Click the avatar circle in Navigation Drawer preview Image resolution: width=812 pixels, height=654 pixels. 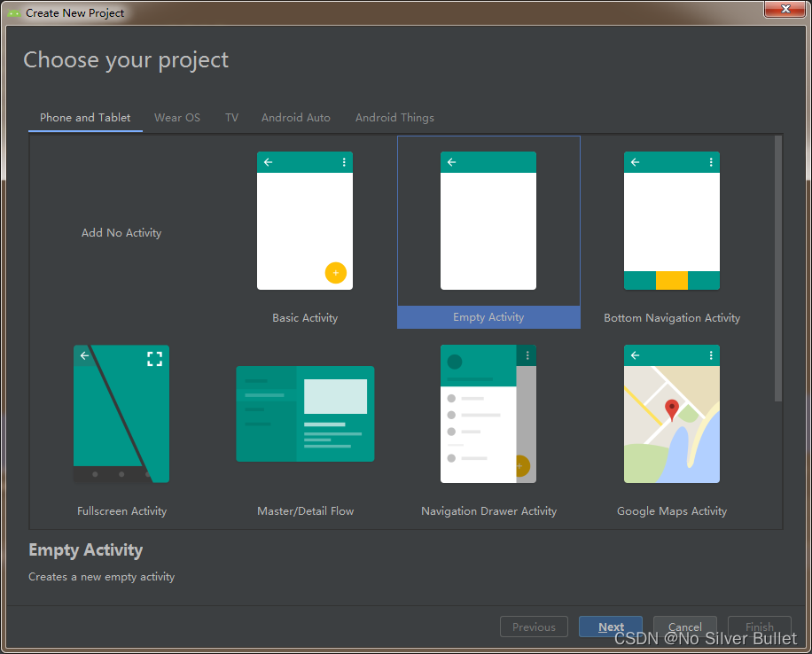click(x=454, y=362)
